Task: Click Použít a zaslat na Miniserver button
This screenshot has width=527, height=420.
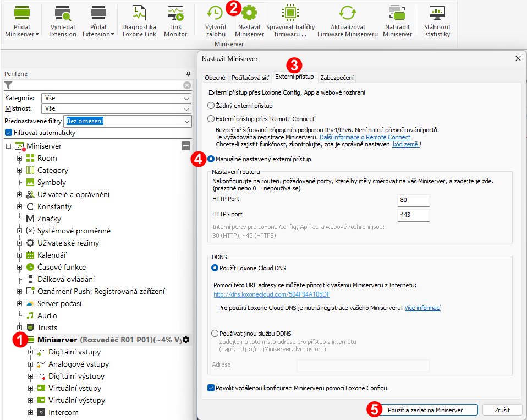Action: tap(422, 410)
